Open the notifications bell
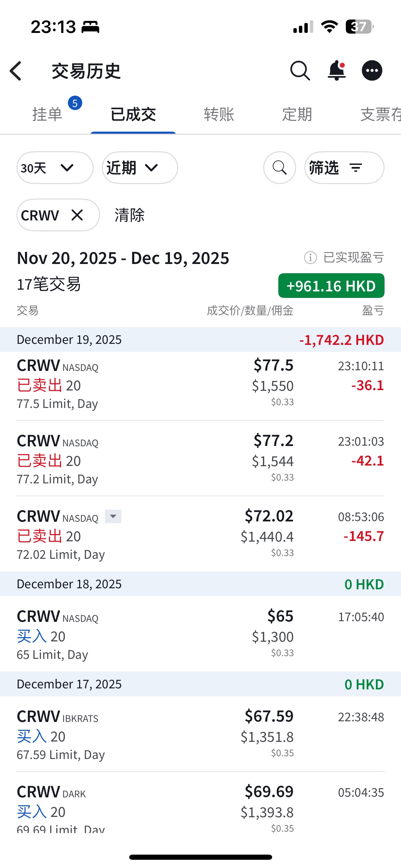The image size is (401, 868). (x=337, y=71)
